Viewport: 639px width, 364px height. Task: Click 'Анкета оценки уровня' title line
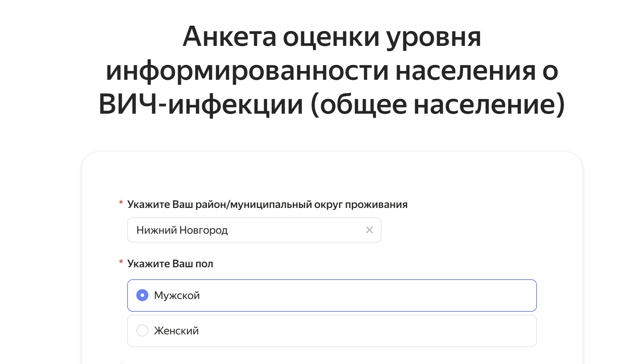pos(332,37)
